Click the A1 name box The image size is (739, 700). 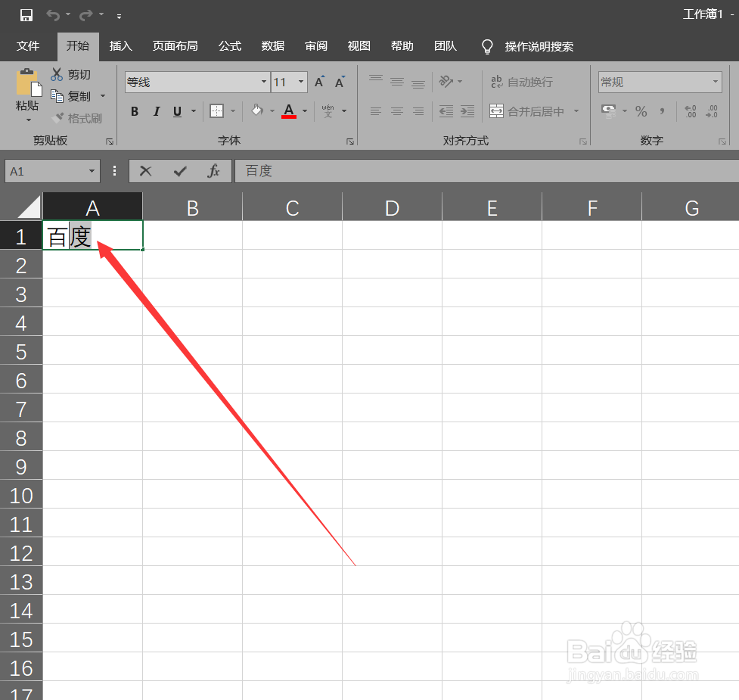(52, 171)
